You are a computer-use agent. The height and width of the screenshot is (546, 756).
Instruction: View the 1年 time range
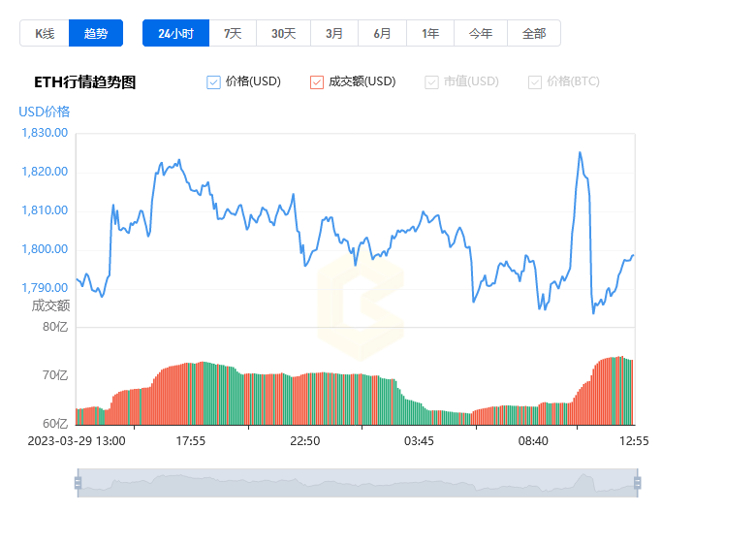click(430, 33)
